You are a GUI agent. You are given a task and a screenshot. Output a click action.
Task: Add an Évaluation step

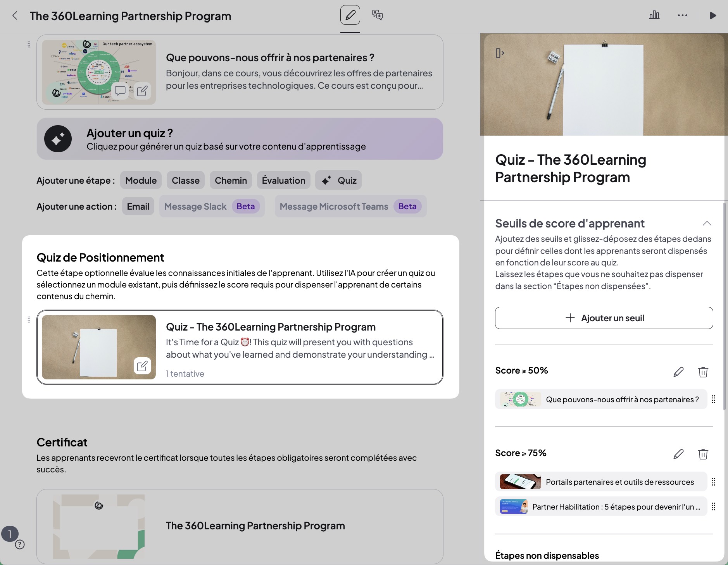point(283,181)
